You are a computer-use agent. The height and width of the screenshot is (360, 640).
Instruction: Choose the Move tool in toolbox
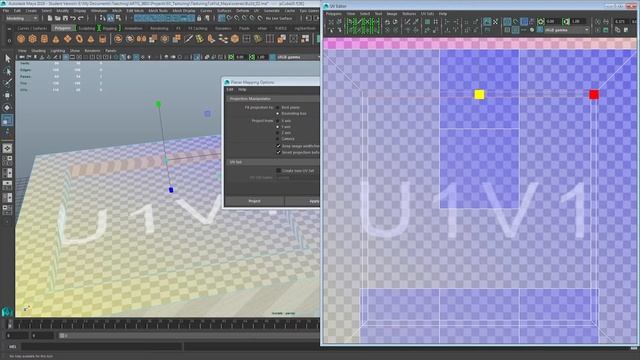click(7, 96)
